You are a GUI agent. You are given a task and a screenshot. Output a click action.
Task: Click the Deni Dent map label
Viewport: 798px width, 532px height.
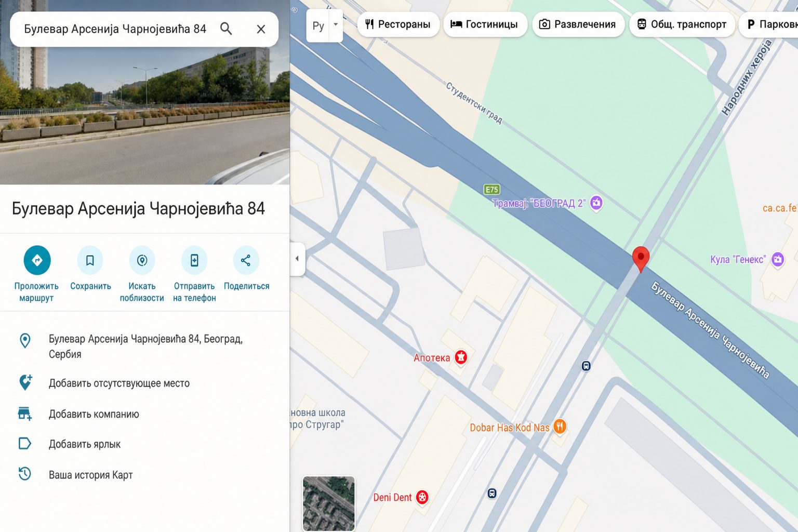click(x=392, y=498)
